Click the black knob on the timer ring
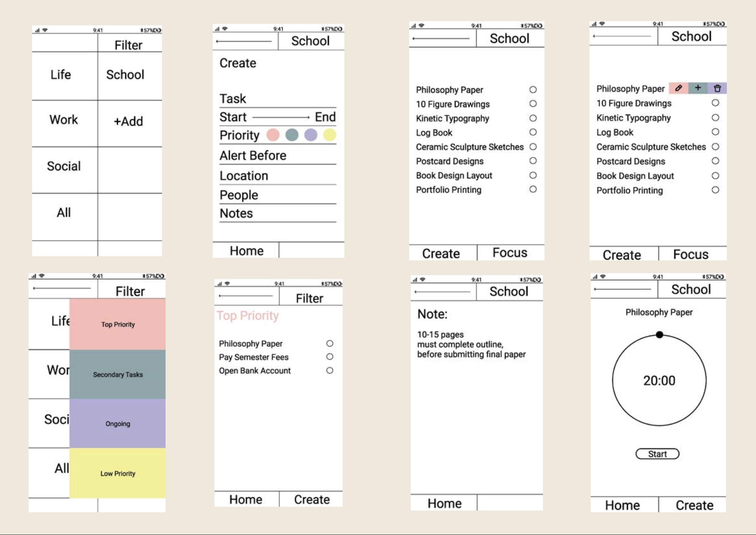The height and width of the screenshot is (535, 756). [659, 335]
